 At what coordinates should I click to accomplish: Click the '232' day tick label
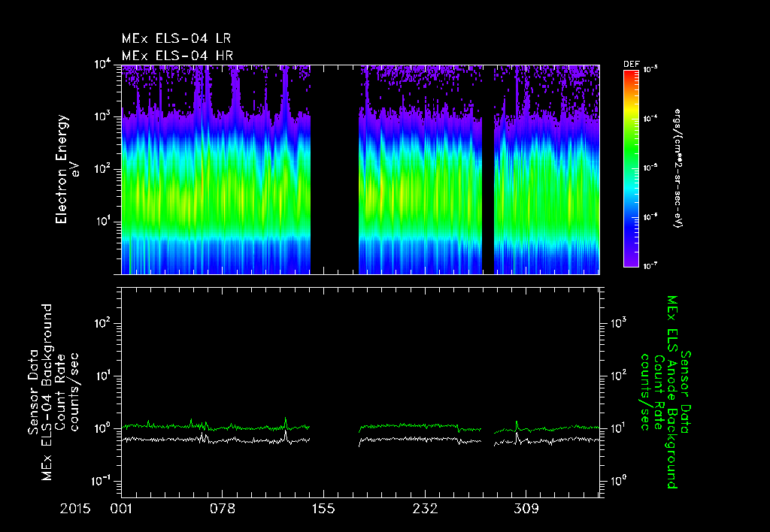coord(425,509)
